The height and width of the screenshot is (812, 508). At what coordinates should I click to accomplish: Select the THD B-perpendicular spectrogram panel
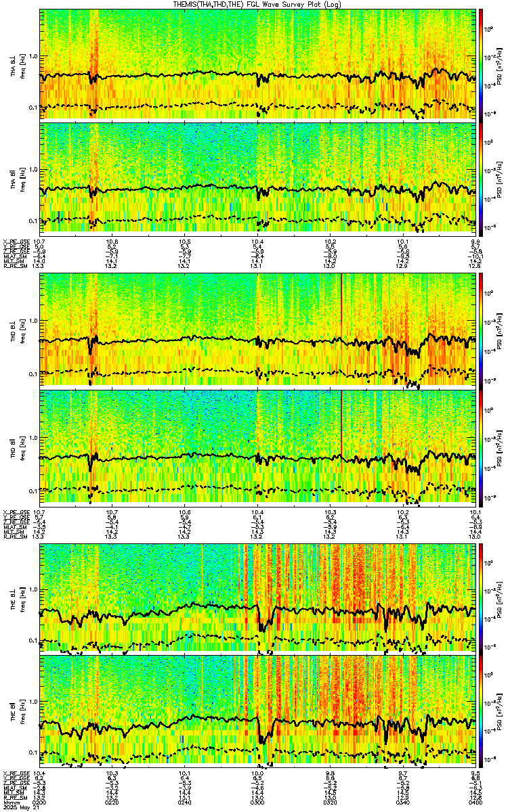[x=258, y=330]
